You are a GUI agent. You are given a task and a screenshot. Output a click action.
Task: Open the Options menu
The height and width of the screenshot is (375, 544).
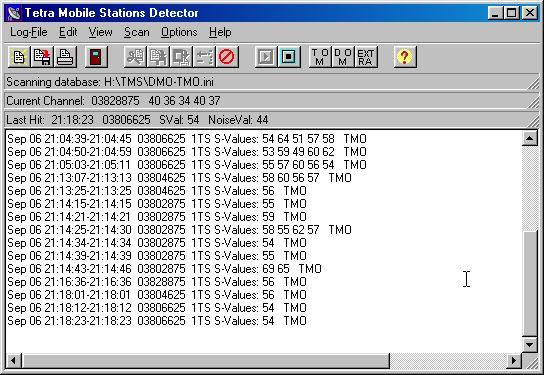click(179, 32)
